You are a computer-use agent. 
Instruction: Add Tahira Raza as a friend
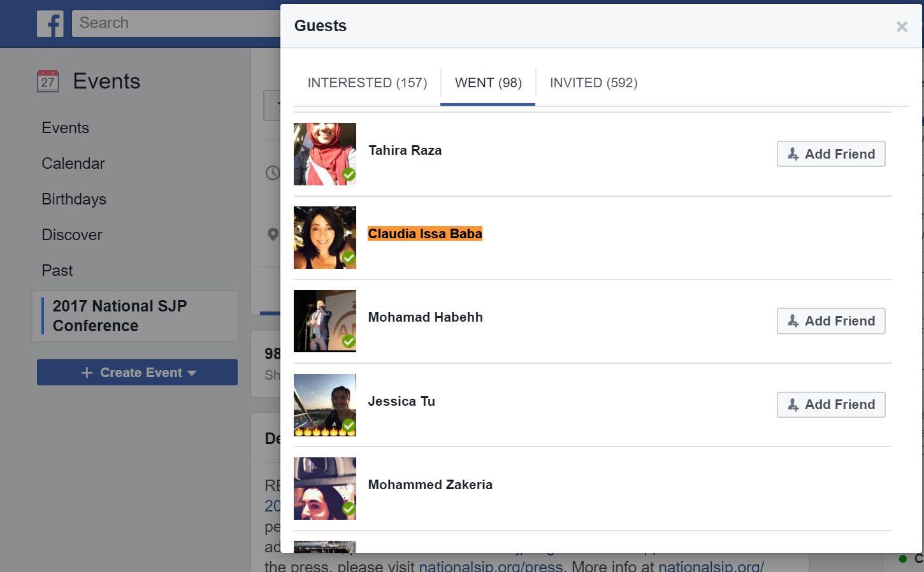(830, 154)
